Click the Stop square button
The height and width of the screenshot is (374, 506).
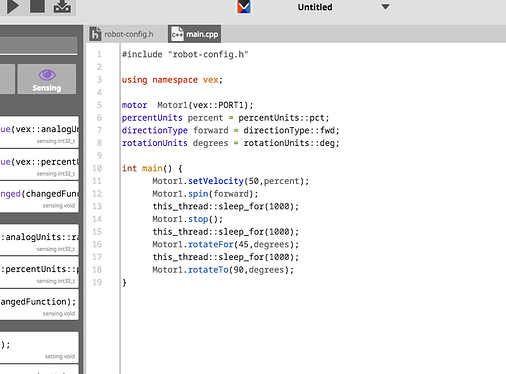(37, 6)
